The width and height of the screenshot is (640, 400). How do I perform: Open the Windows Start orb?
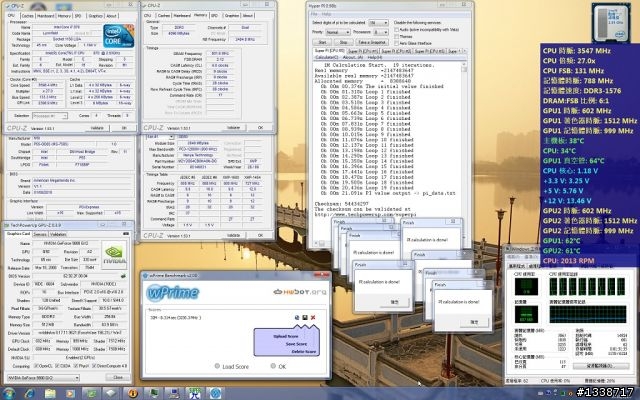(9, 393)
